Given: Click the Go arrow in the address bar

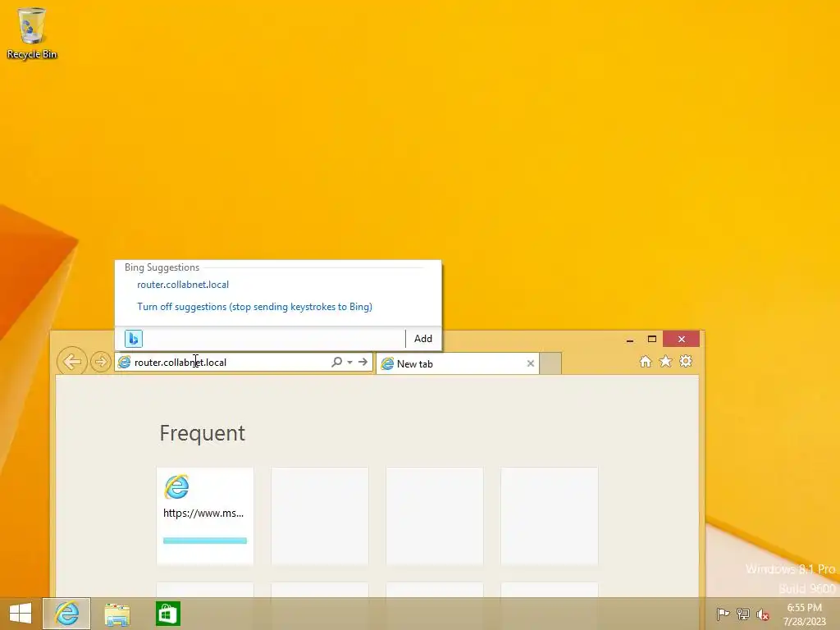Looking at the screenshot, I should 363,362.
